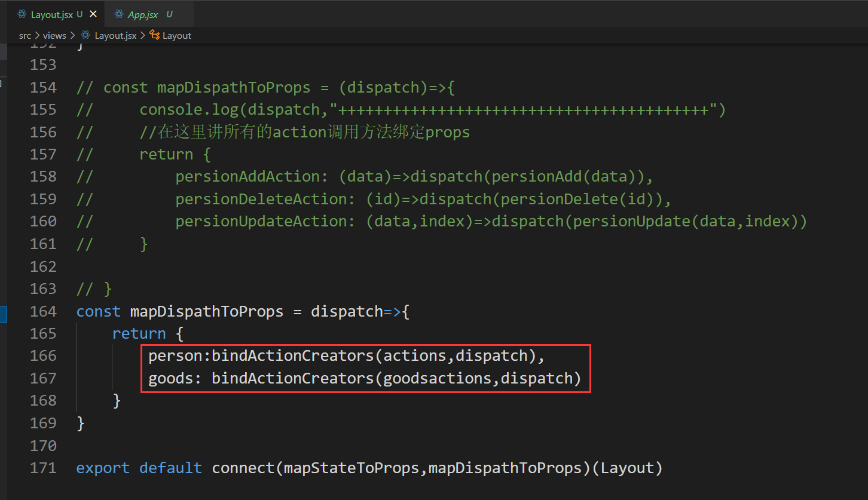Click the modified indicator U on App.jsx tab
Viewport: 868px width, 500px height.
169,13
